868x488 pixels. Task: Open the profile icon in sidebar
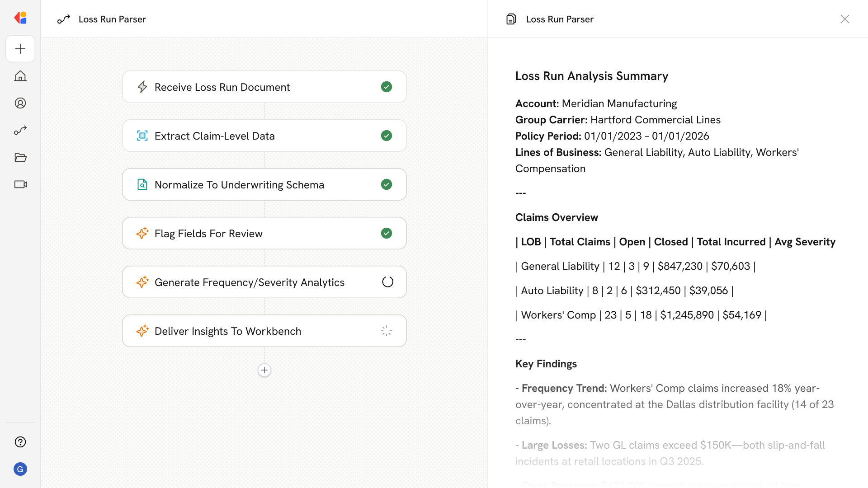(x=20, y=103)
